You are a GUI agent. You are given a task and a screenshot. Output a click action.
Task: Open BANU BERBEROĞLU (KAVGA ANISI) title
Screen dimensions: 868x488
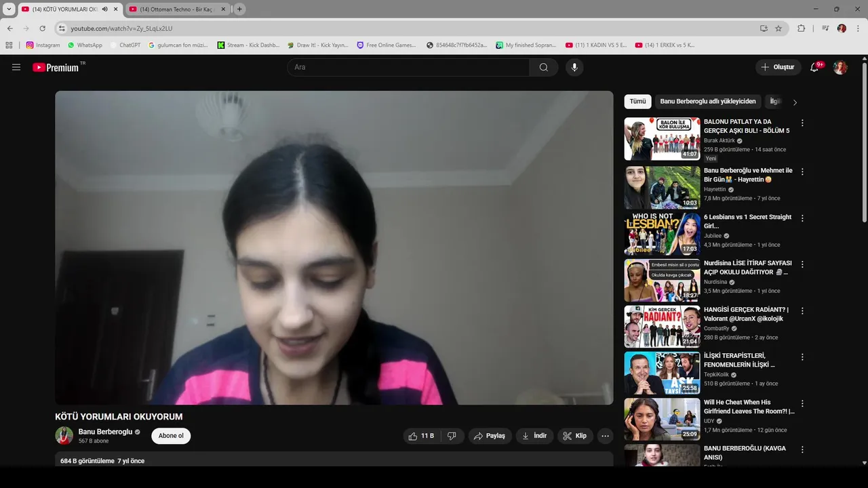pyautogui.click(x=745, y=453)
